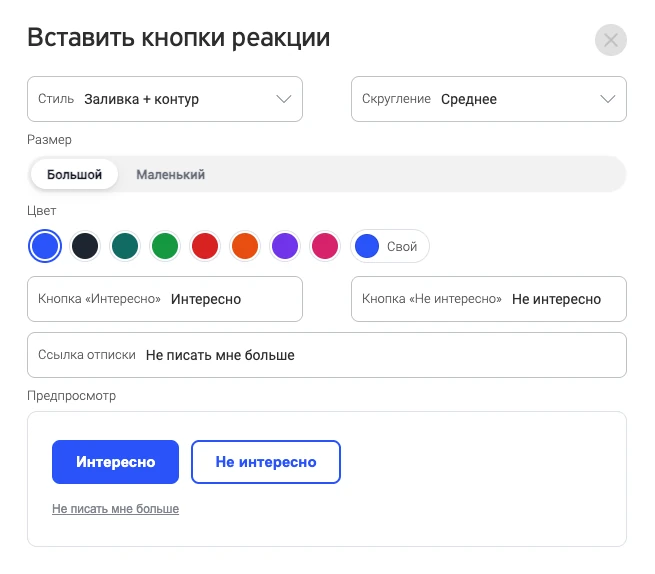This screenshot has height=574, width=655.
Task: Open the Скругление dropdown
Action: 489,99
